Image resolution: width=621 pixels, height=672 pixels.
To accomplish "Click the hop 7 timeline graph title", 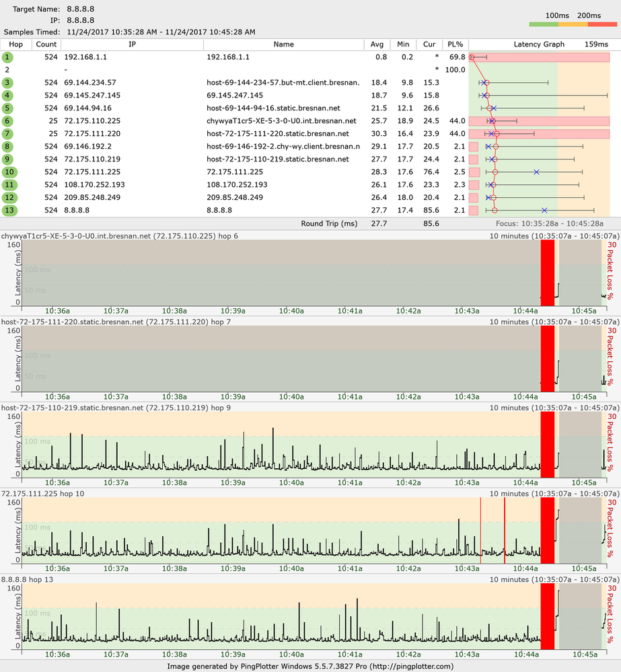I will click(x=116, y=322).
